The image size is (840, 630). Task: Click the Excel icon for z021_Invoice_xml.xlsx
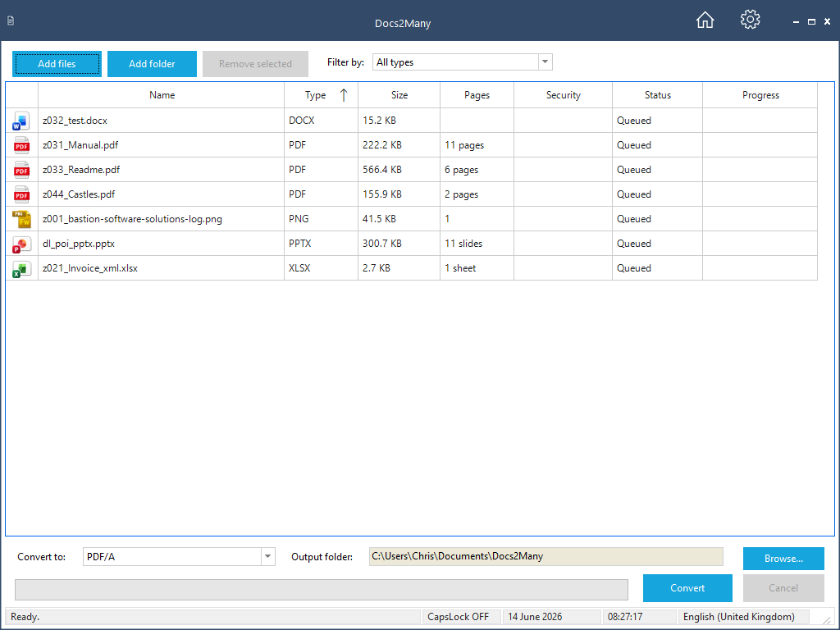21,268
